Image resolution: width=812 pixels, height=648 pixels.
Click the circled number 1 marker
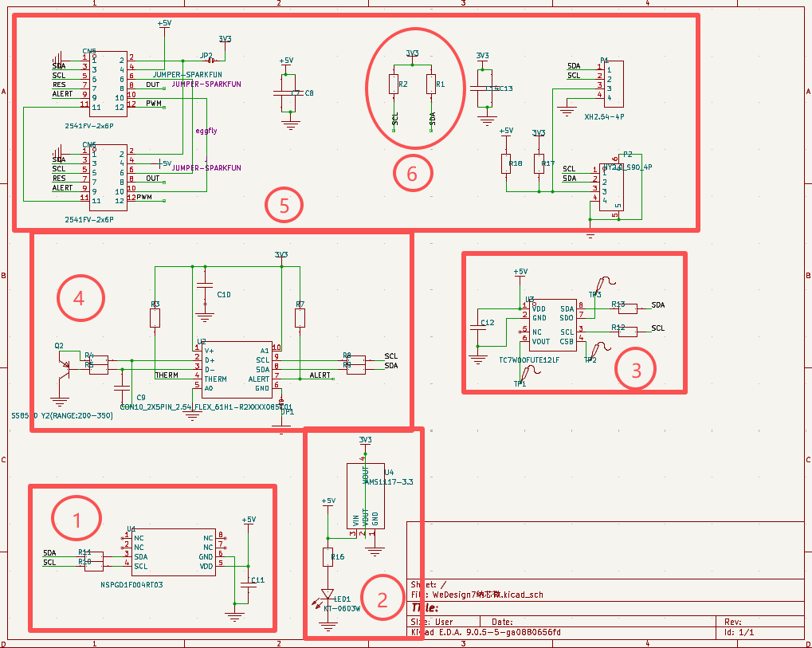(76, 520)
